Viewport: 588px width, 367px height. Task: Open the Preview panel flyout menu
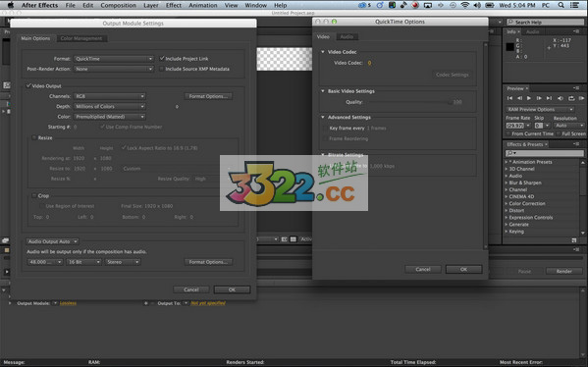click(576, 88)
